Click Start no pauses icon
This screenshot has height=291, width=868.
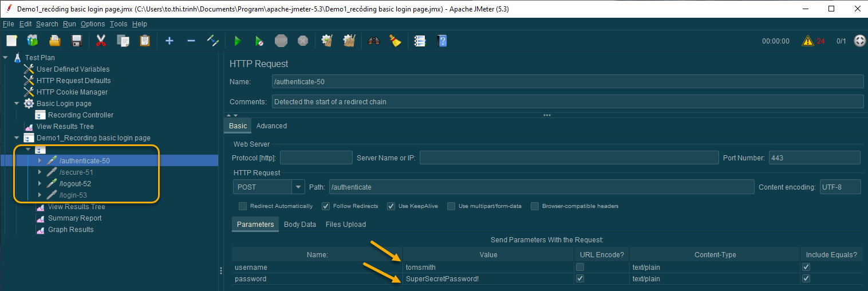(259, 41)
